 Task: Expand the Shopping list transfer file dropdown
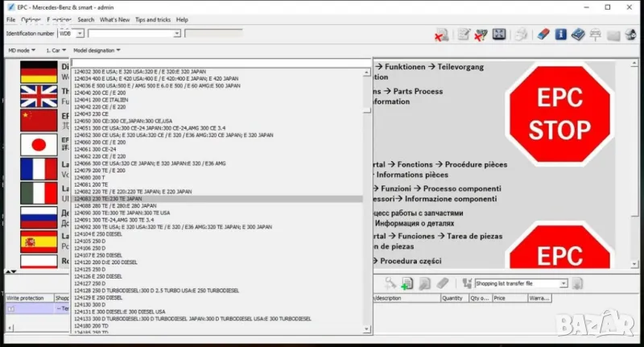coord(563,283)
